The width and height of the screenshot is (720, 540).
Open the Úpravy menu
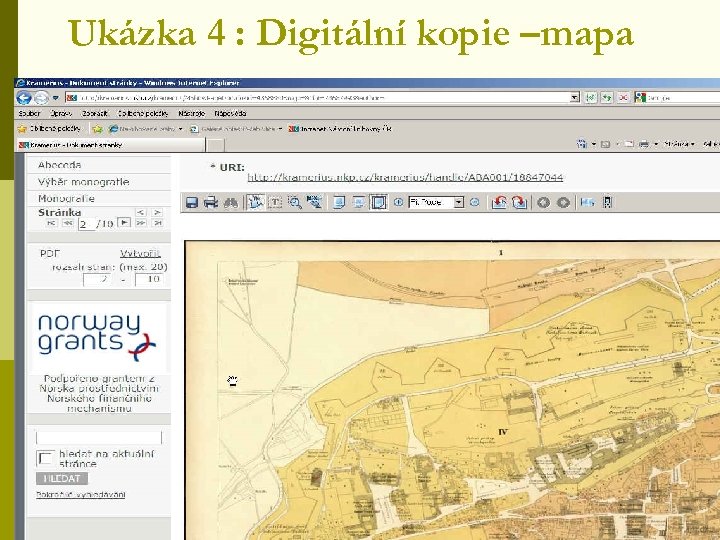[61, 113]
